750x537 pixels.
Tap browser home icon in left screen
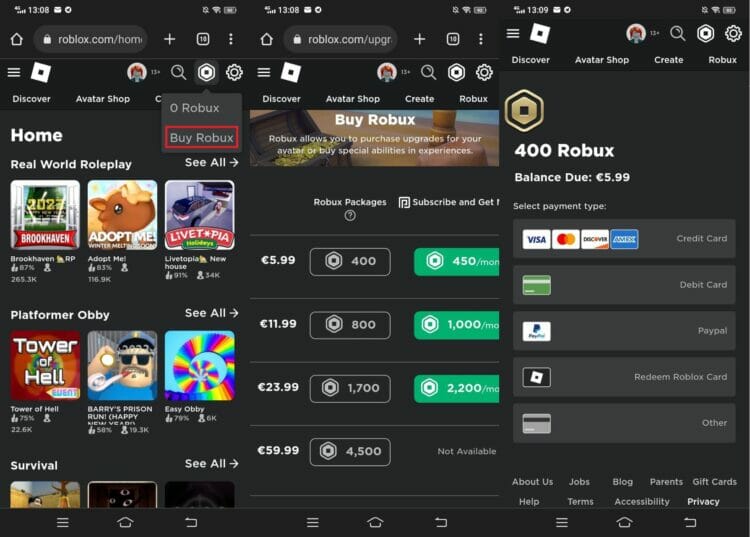pos(17,39)
